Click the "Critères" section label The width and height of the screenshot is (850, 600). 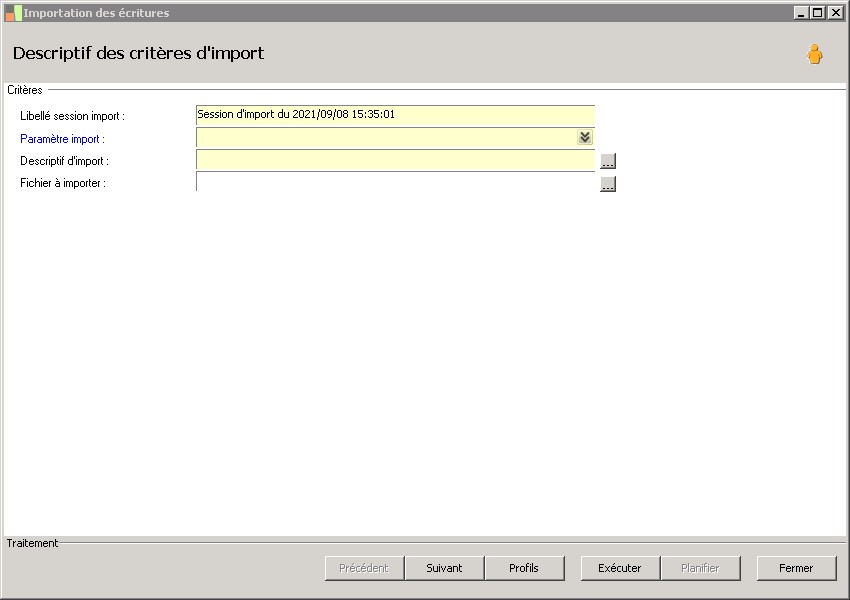coord(25,90)
